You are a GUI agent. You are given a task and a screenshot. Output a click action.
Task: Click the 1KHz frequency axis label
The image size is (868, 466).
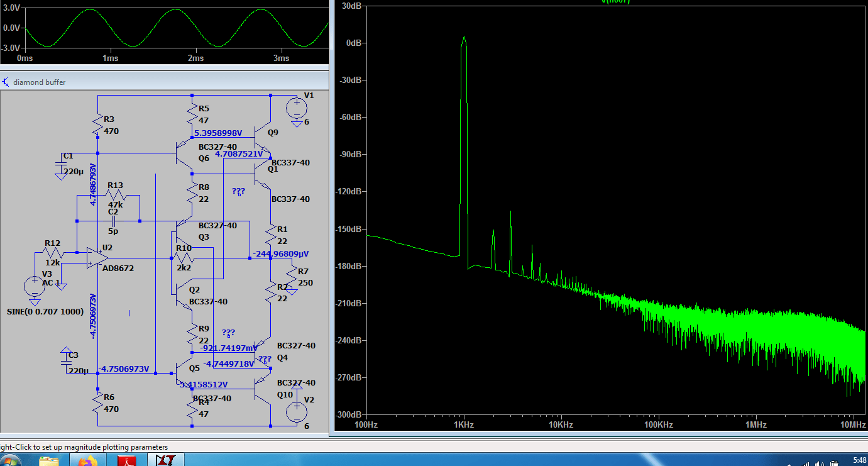[463, 425]
